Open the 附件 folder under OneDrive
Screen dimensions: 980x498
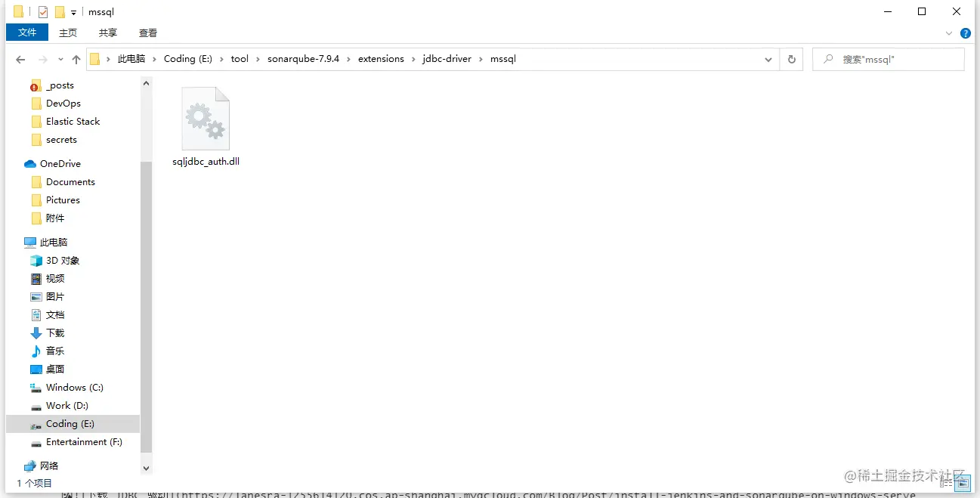[55, 218]
